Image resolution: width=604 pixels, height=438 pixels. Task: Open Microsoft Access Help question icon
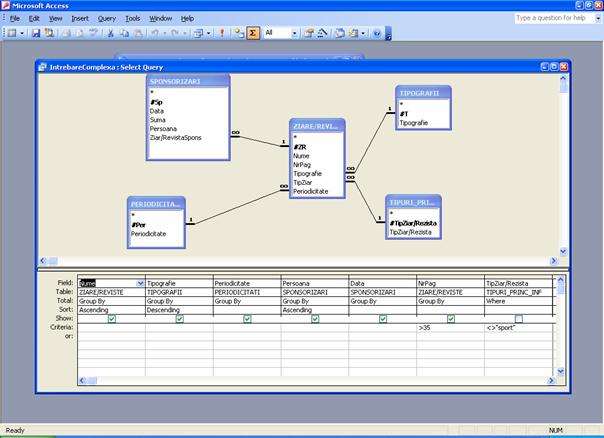click(377, 33)
